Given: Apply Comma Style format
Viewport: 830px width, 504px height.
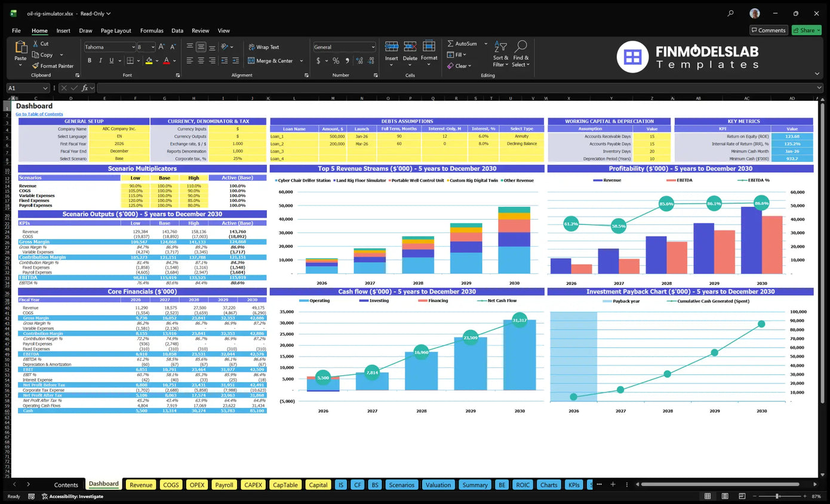Looking at the screenshot, I should point(346,60).
